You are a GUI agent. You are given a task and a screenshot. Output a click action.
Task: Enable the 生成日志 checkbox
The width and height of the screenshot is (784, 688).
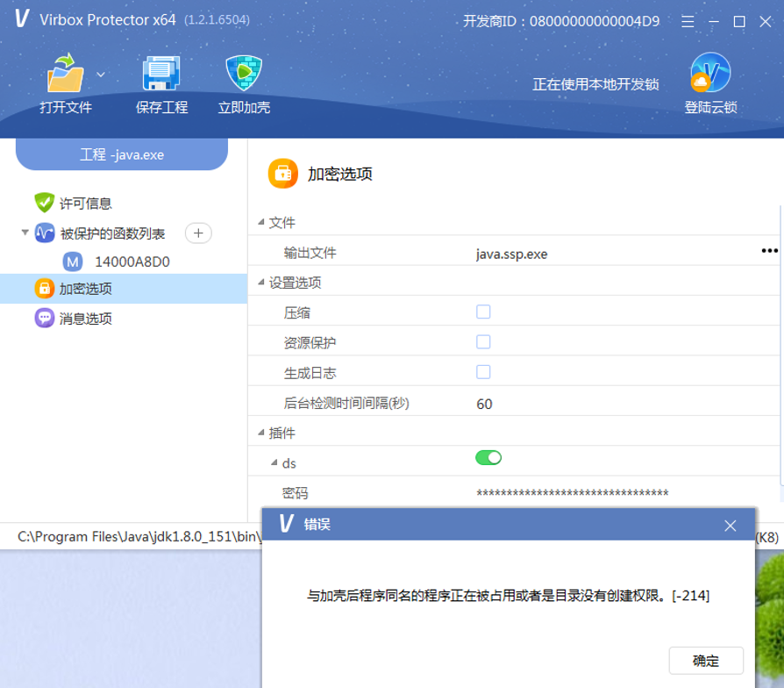pyautogui.click(x=483, y=372)
